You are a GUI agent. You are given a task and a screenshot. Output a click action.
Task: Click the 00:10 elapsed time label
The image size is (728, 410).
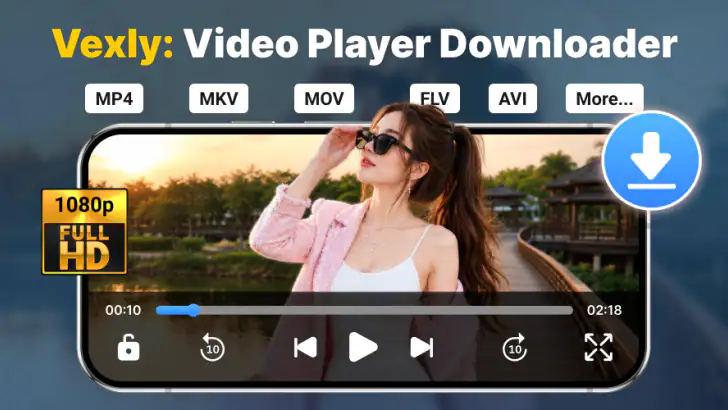(x=123, y=310)
